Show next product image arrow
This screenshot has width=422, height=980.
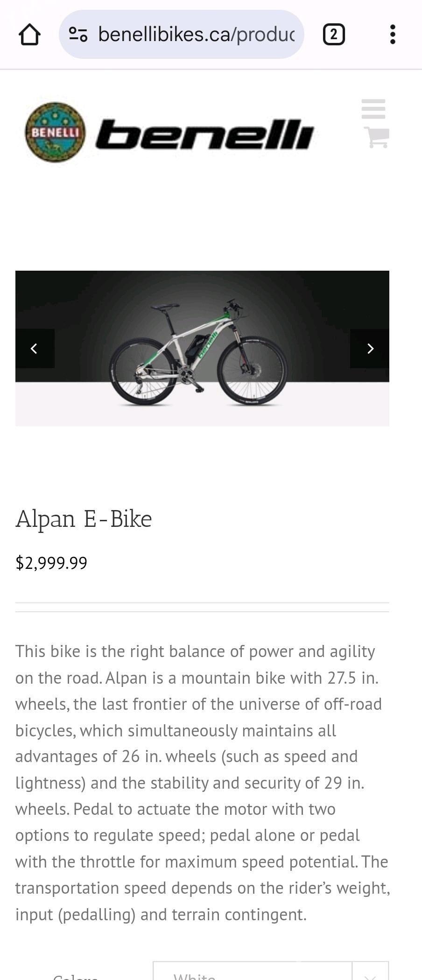pos(370,349)
